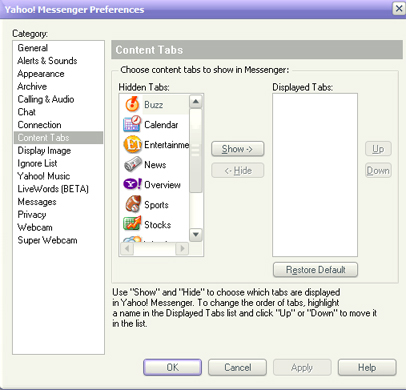Click the Down reorder button

[378, 171]
